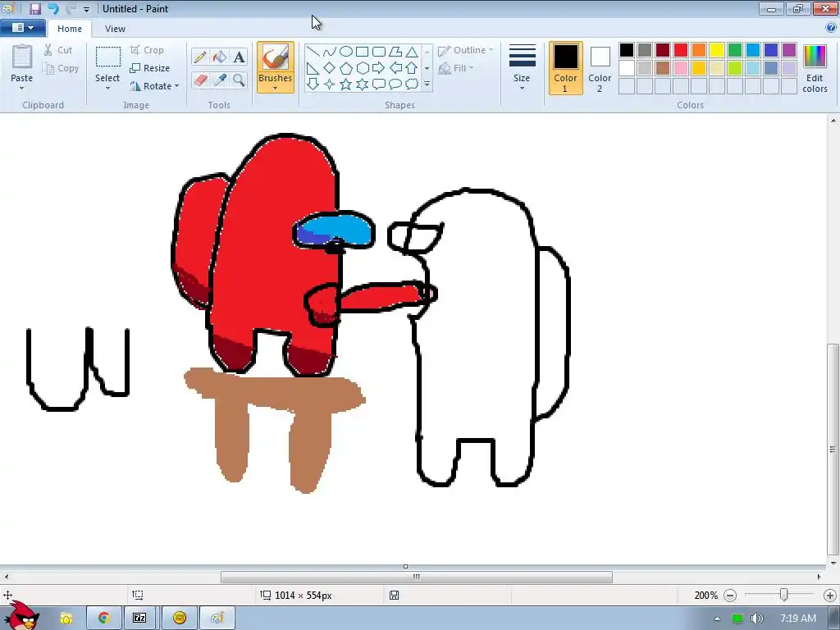The image size is (840, 630).
Task: Open Google Chrome from the taskbar
Action: coord(104,618)
